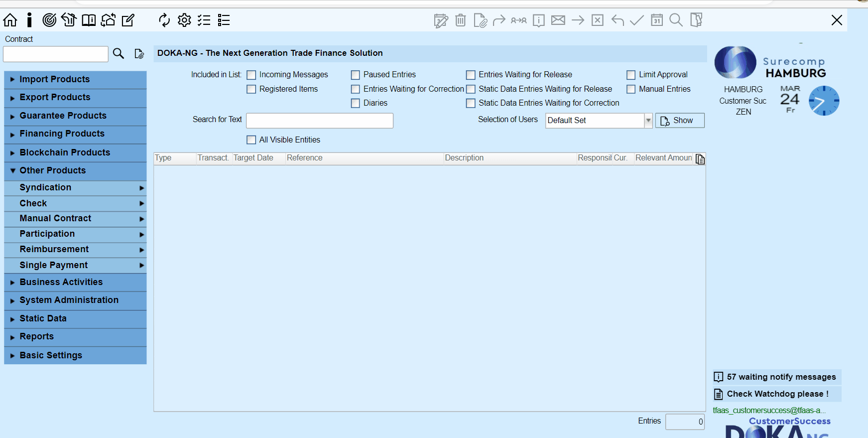This screenshot has height=438, width=868.
Task: Open the Participation submenu
Action: coord(75,234)
